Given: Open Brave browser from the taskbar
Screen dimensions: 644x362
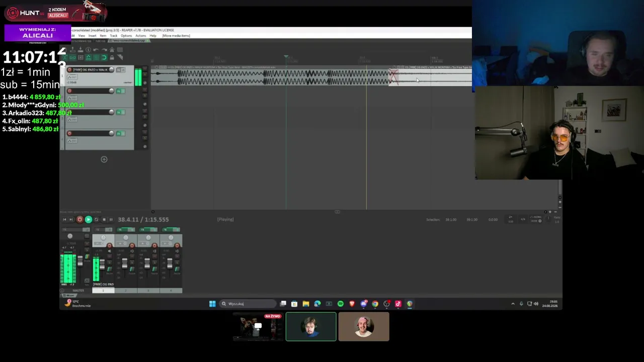Looking at the screenshot, I should [352, 304].
